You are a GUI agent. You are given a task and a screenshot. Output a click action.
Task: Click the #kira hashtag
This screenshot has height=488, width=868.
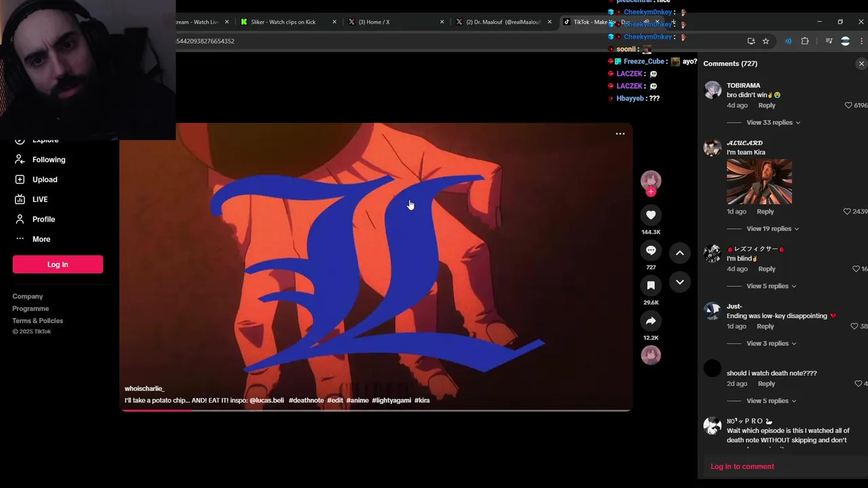pos(422,400)
